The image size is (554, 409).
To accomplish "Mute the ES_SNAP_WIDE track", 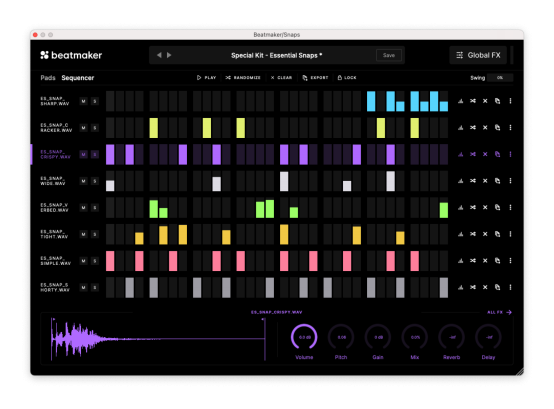I will 83,181.
